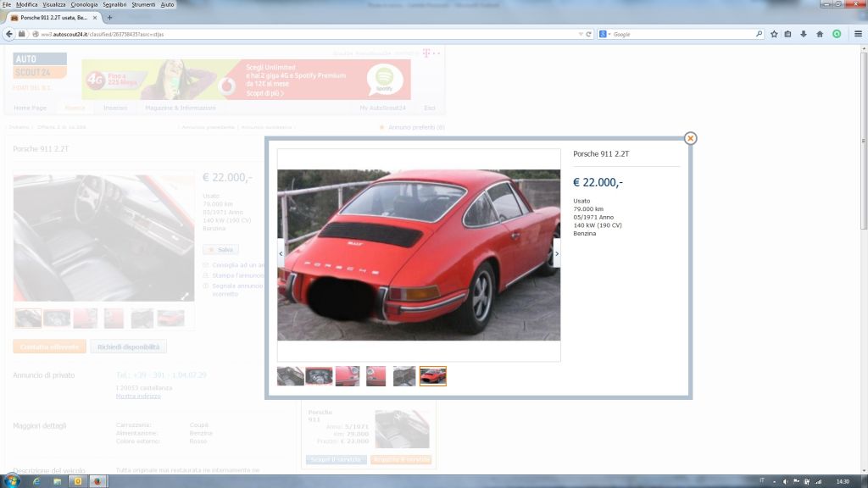Image resolution: width=868 pixels, height=488 pixels.
Task: Select the third lightbox thumbnail
Action: pos(348,376)
